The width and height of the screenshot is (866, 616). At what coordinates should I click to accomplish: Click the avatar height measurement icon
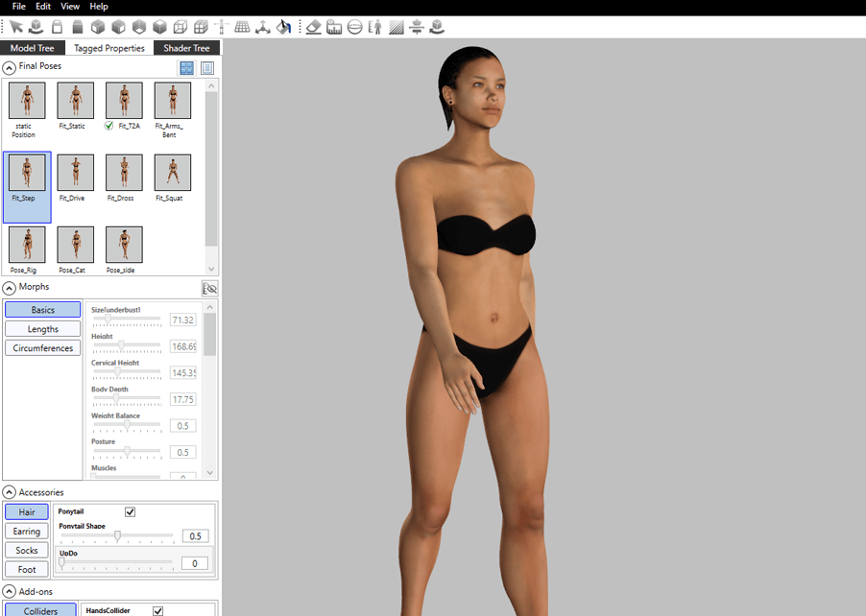(x=375, y=27)
